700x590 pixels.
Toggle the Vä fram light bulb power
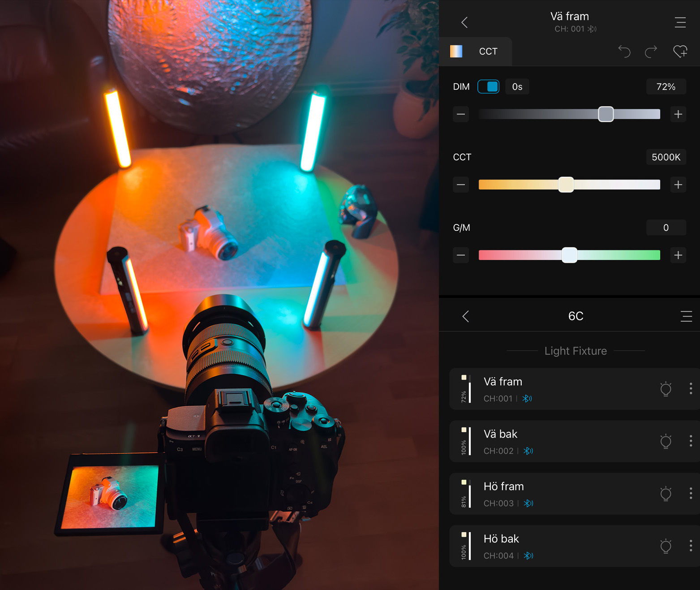[666, 389]
